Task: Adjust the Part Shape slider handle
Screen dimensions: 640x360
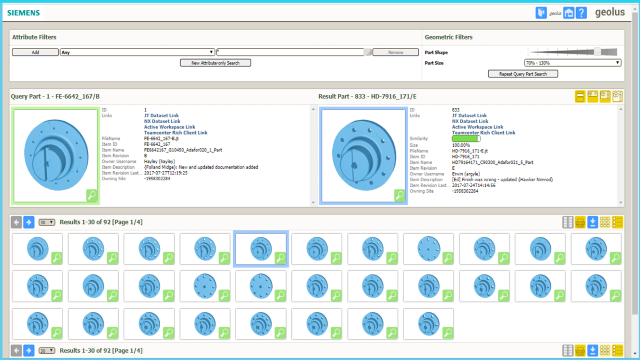Action: pyautogui.click(x=597, y=51)
